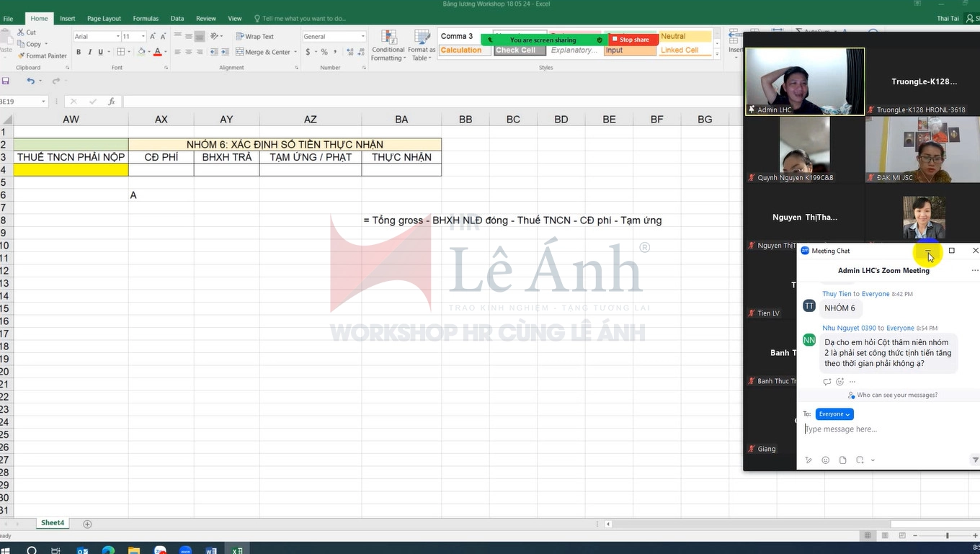Expand the General number format dropdown
Image resolution: width=980 pixels, height=554 pixels.
pyautogui.click(x=362, y=37)
